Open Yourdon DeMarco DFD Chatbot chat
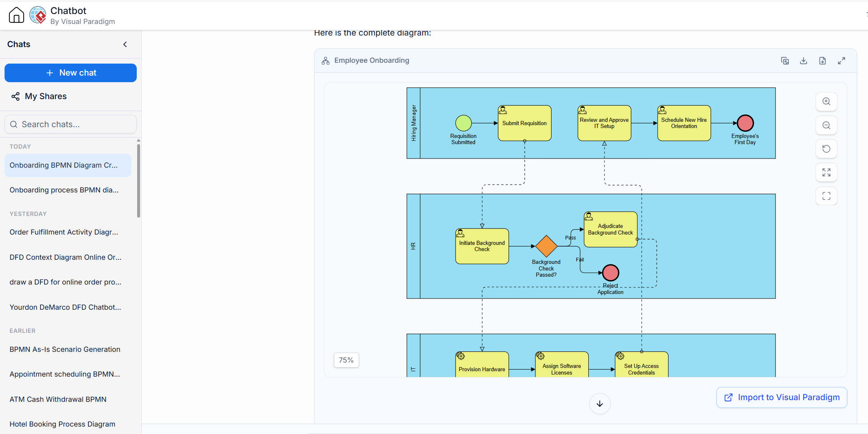 coord(68,307)
